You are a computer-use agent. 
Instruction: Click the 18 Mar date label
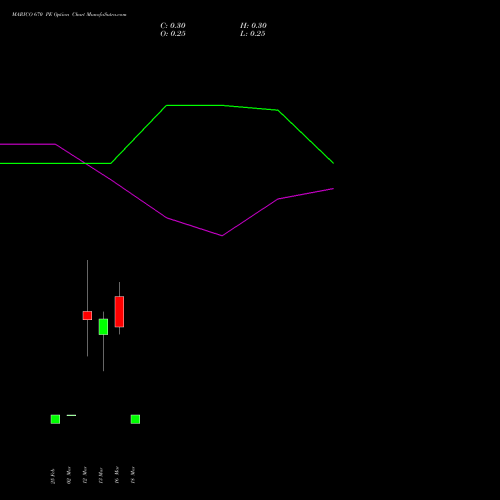pos(133,475)
